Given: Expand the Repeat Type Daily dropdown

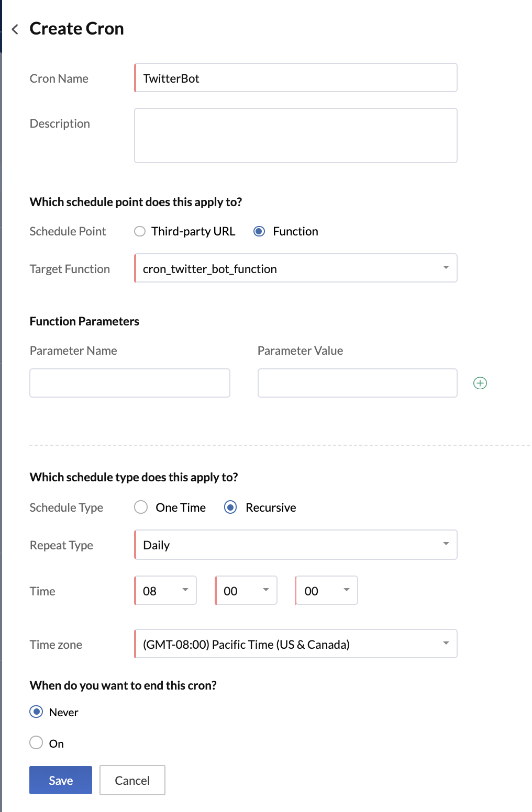Looking at the screenshot, I should point(296,545).
